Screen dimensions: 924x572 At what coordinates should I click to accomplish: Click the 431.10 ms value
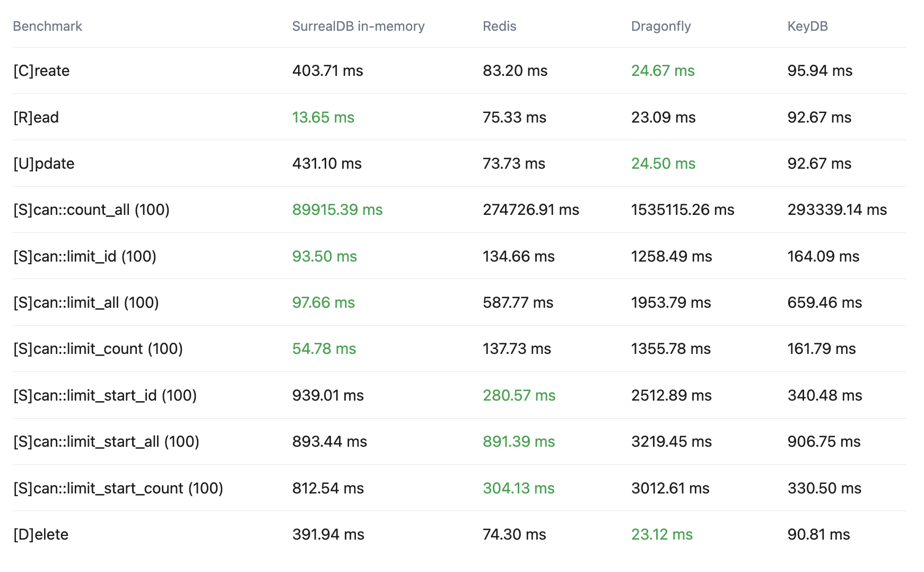click(x=327, y=163)
